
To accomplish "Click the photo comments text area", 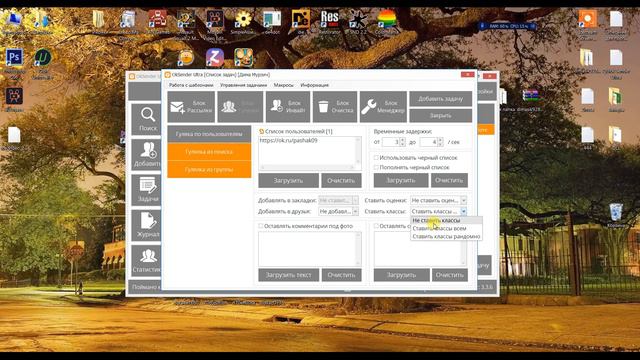I will pos(307,249).
